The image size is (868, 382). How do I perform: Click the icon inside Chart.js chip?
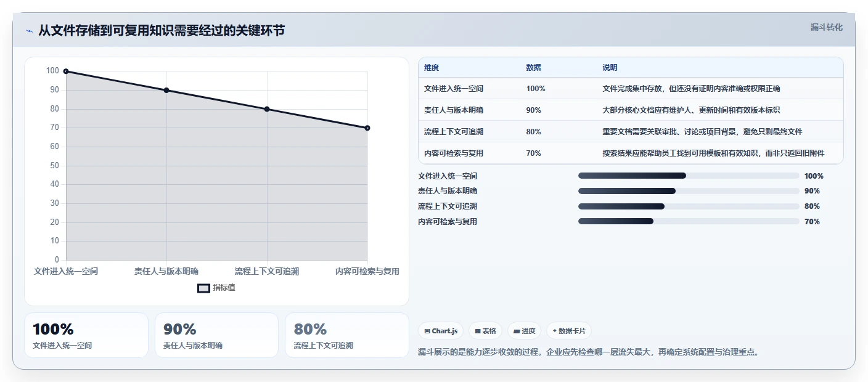point(427,331)
